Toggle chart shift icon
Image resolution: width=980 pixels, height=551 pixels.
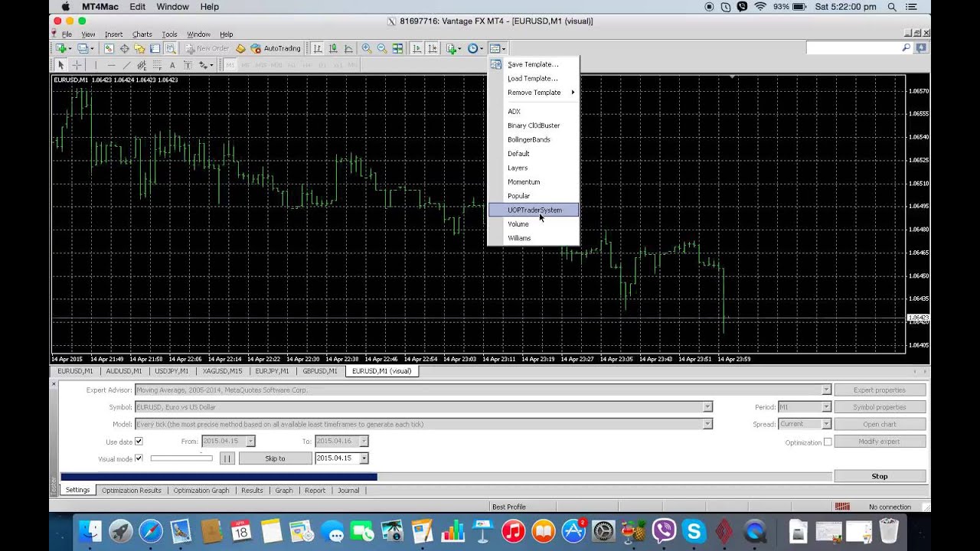pyautogui.click(x=433, y=48)
